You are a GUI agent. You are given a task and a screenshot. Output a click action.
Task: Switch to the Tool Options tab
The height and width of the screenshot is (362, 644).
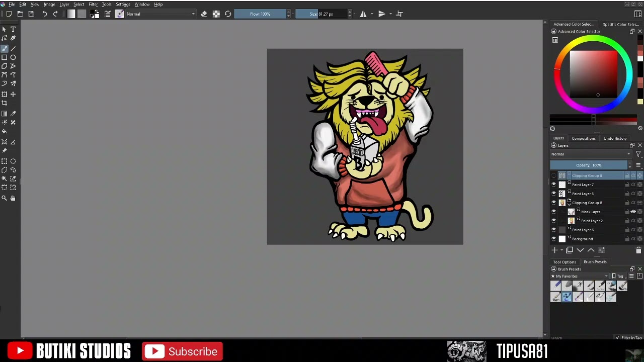(565, 262)
